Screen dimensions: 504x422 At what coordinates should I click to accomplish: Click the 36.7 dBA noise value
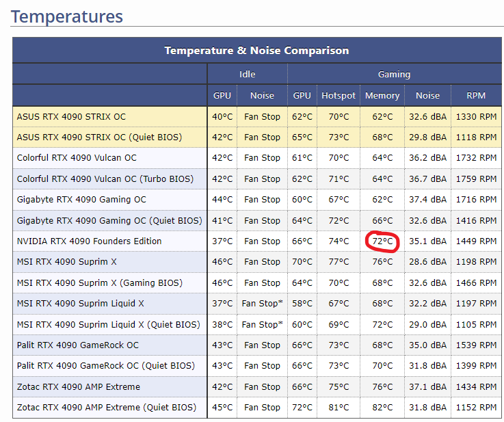click(427, 179)
